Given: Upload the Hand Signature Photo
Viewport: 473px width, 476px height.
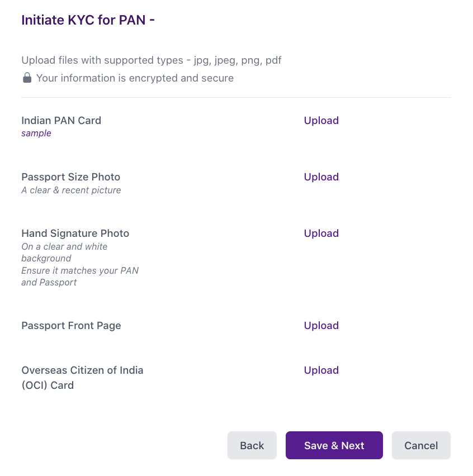Looking at the screenshot, I should coord(321,234).
